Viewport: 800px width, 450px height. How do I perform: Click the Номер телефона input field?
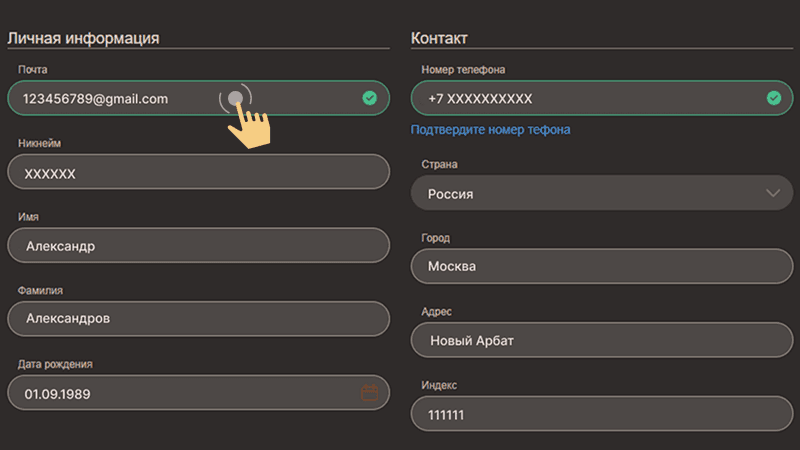click(602, 98)
